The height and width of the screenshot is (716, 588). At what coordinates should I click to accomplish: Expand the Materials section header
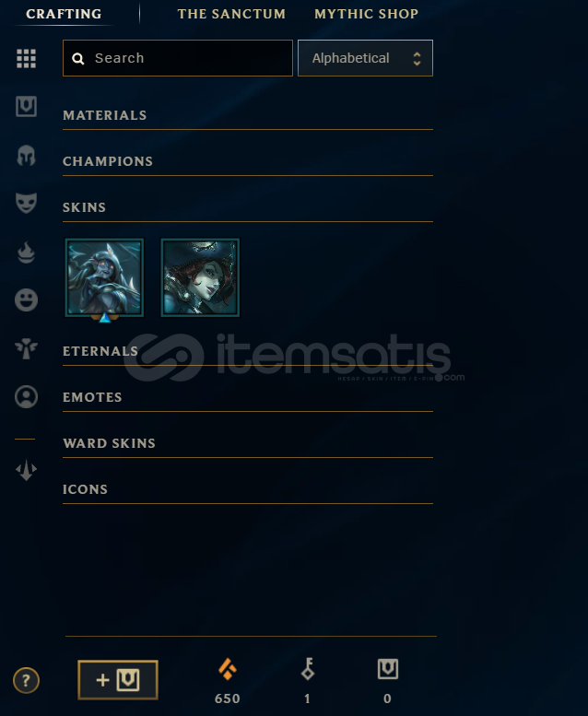[248, 115]
